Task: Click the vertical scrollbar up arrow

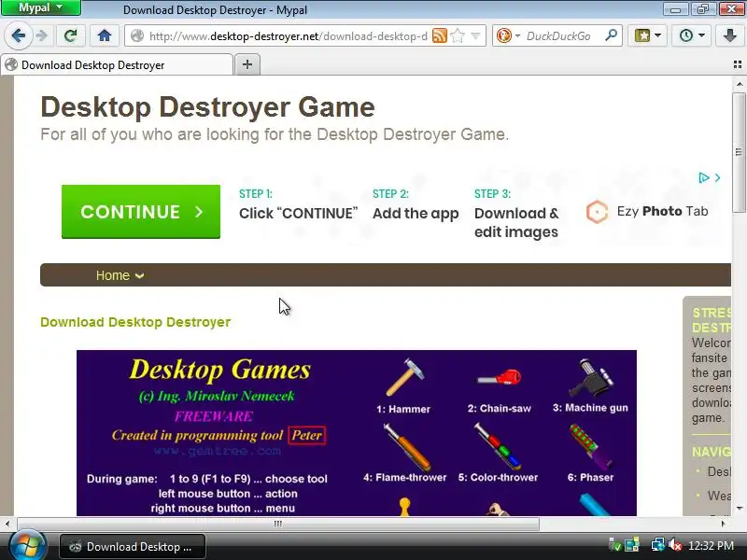Action: point(740,84)
